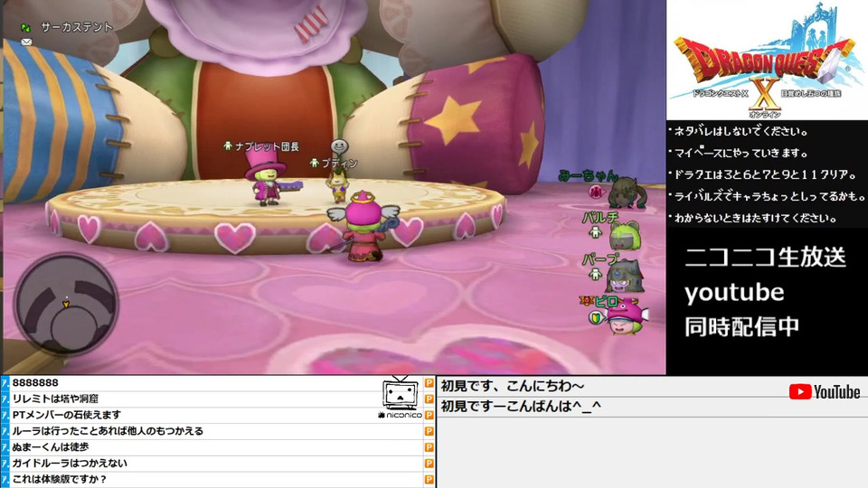Viewport: 868px width, 488px height.
Task: Click the party name ピロ
Action: (x=607, y=302)
